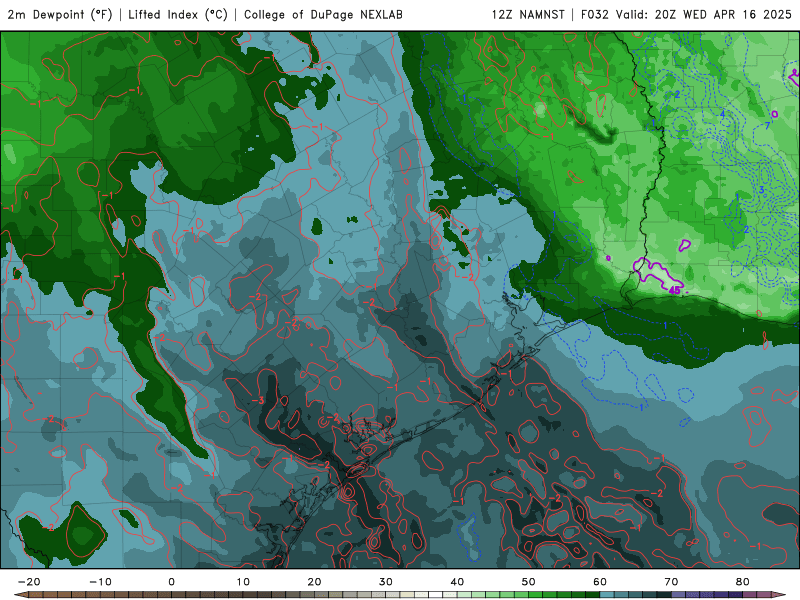The height and width of the screenshot is (600, 800).
Task: Click the '0' colorbar scale label
Action: point(171,582)
